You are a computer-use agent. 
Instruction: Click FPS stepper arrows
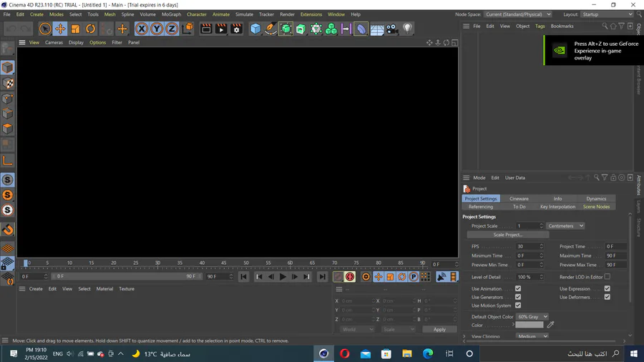pos(542,246)
